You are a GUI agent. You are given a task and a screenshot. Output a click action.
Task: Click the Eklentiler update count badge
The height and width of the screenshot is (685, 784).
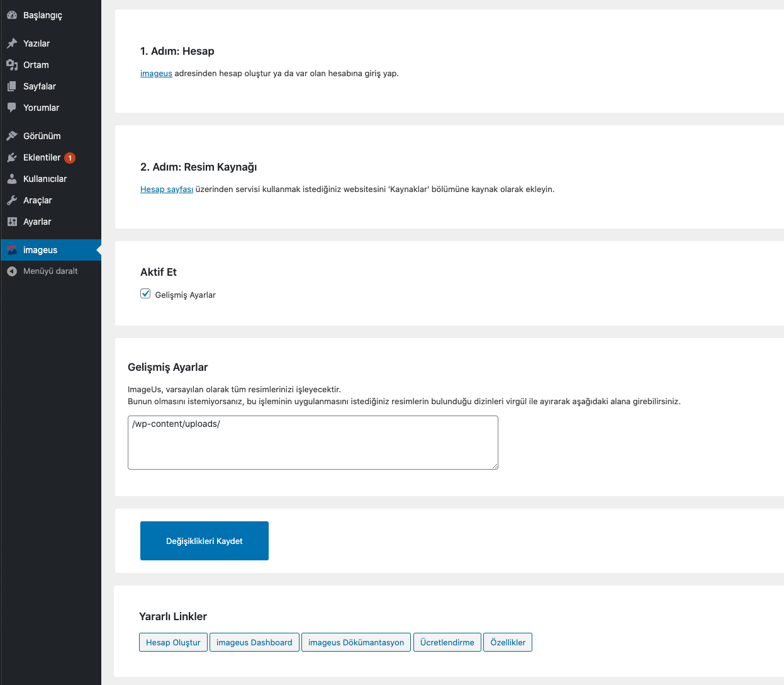click(x=70, y=158)
